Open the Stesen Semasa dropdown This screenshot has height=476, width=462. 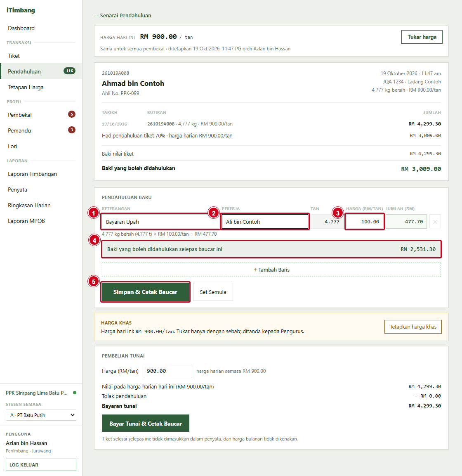pyautogui.click(x=41, y=415)
